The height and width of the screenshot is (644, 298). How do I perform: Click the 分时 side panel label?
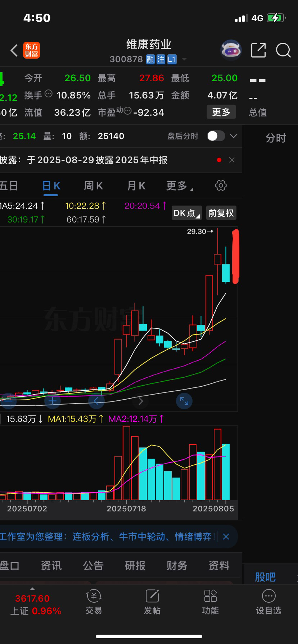[276, 138]
